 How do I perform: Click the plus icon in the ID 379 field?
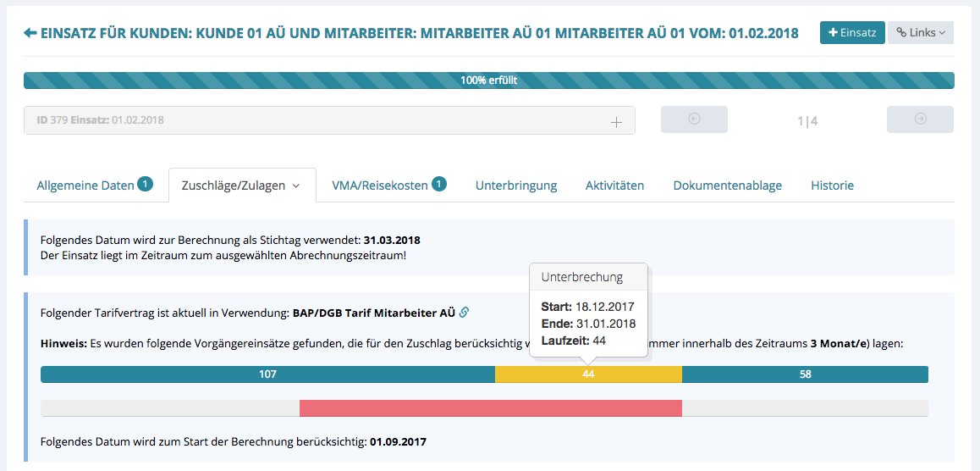click(x=616, y=121)
